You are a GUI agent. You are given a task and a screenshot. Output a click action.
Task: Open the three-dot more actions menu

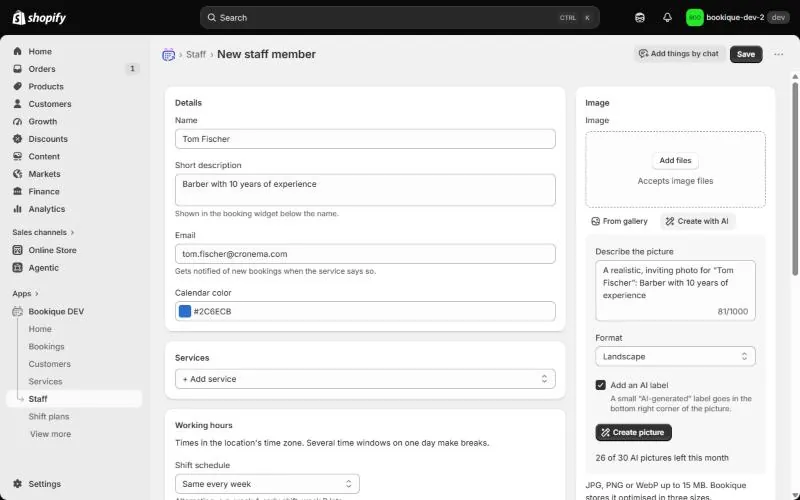[x=778, y=54]
